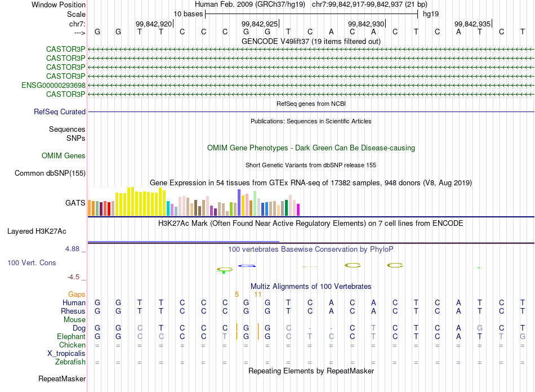Image resolution: width=535 pixels, height=392 pixels.
Task: Click the 99,842,930 position marker
Action: 366,24
